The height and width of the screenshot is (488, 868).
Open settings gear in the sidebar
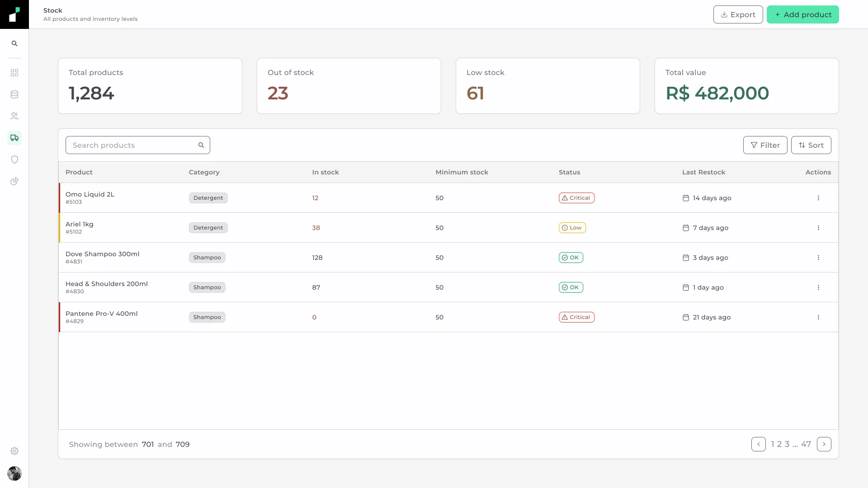point(14,451)
